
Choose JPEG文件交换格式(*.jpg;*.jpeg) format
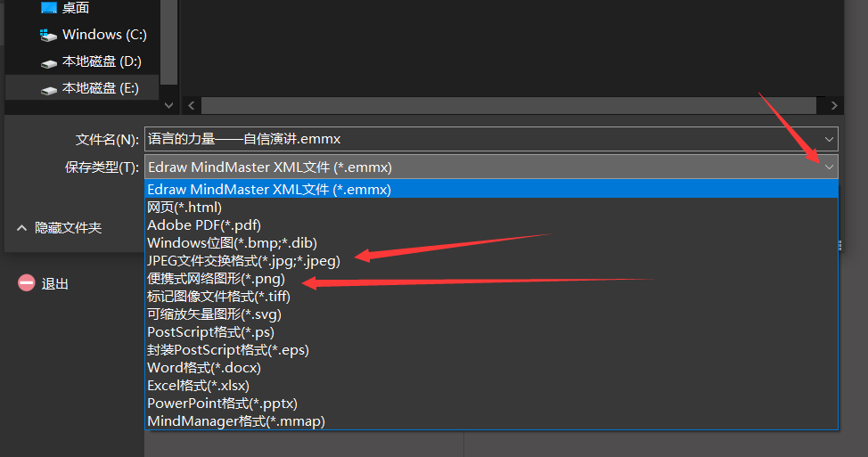point(492,261)
